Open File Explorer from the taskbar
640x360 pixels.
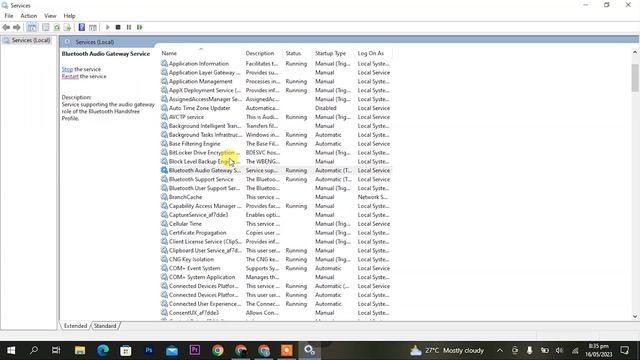80,350
